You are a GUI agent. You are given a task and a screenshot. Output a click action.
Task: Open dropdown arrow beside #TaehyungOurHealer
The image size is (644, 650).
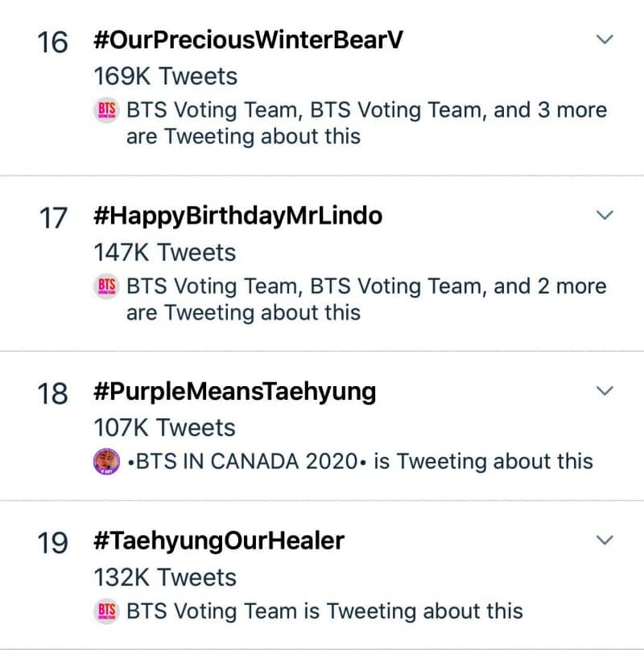(x=604, y=540)
